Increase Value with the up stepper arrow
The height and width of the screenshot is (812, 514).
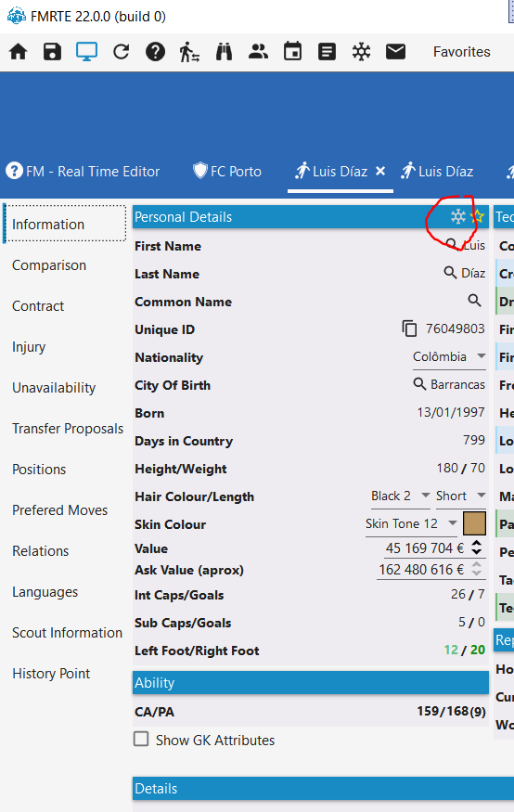477,543
